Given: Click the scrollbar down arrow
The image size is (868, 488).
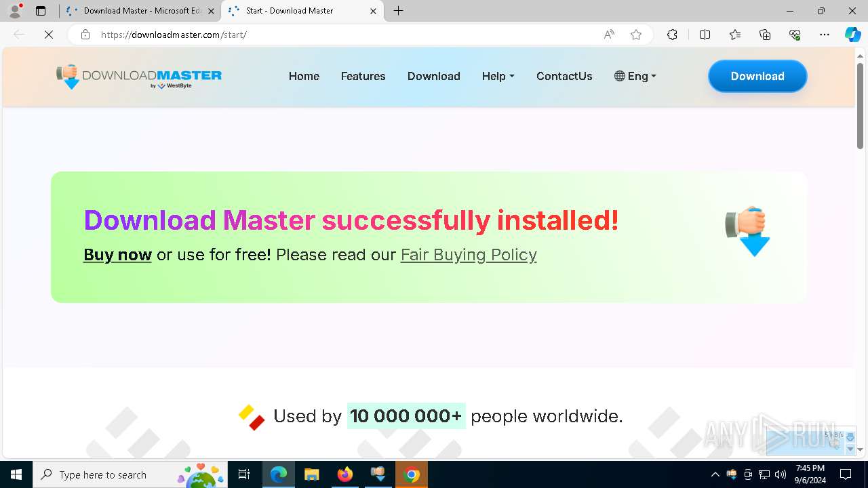Looking at the screenshot, I should (x=860, y=449).
